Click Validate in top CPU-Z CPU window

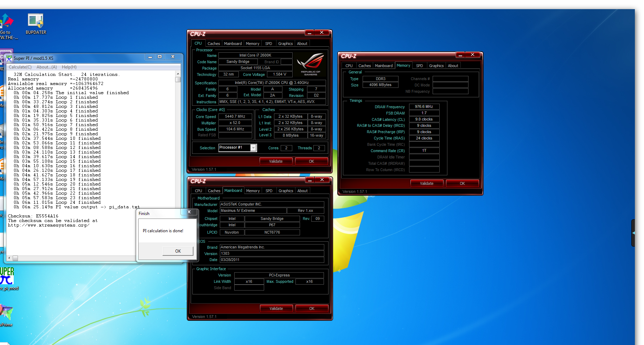pos(276,161)
